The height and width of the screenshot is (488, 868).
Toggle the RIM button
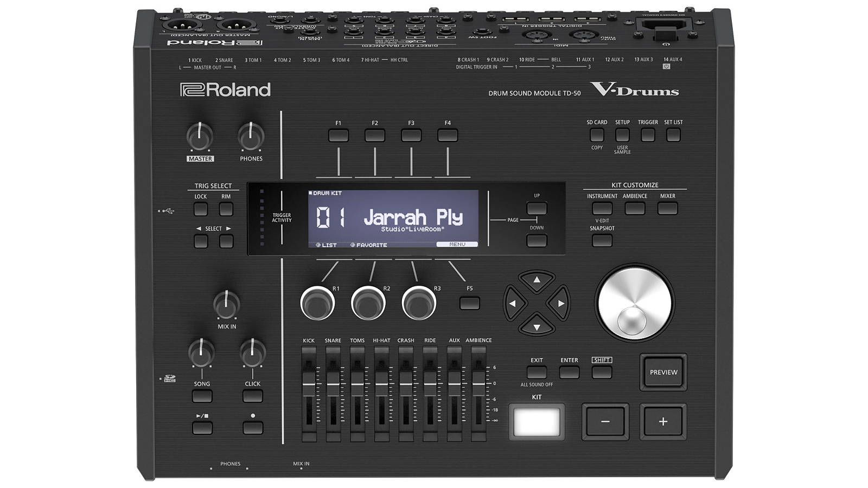pyautogui.click(x=226, y=209)
